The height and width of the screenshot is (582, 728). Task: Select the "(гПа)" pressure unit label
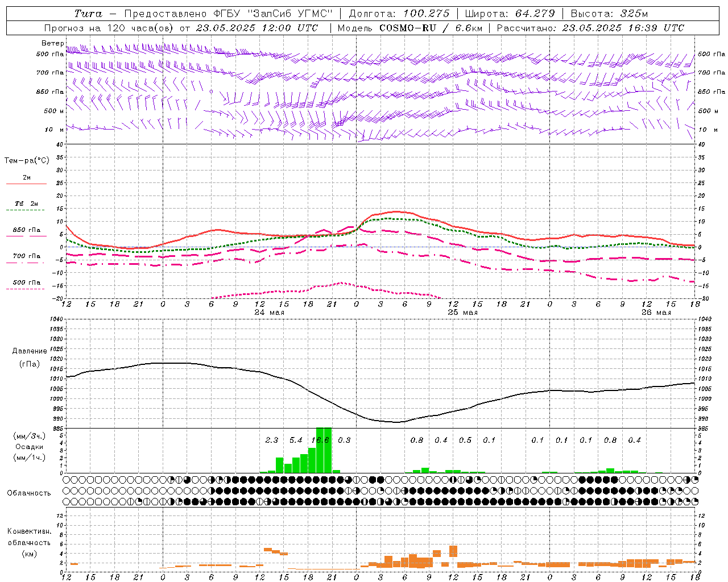click(30, 364)
